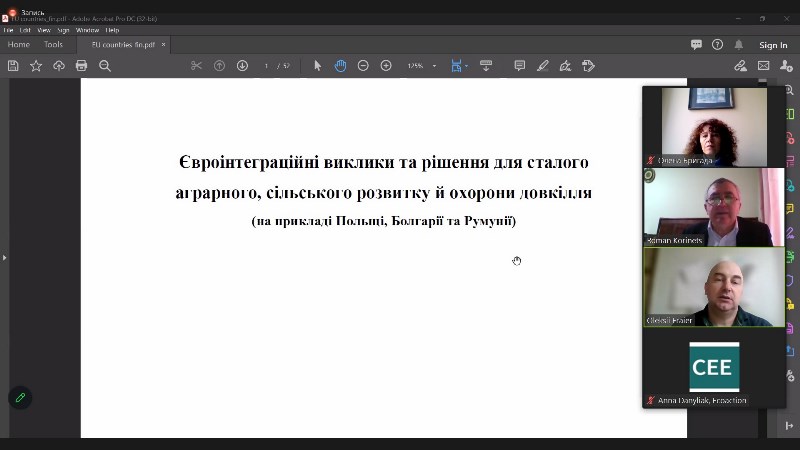Add a comment sticky note
This screenshot has height=450, width=800.
[x=520, y=66]
